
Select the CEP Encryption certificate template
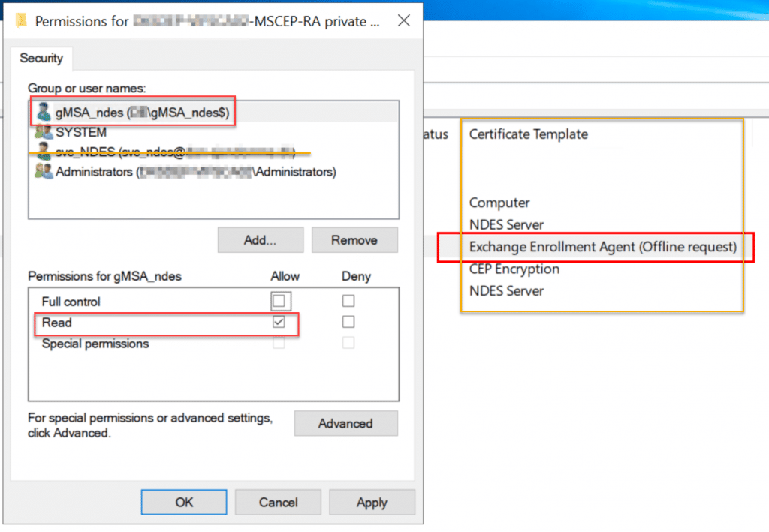pyautogui.click(x=514, y=269)
